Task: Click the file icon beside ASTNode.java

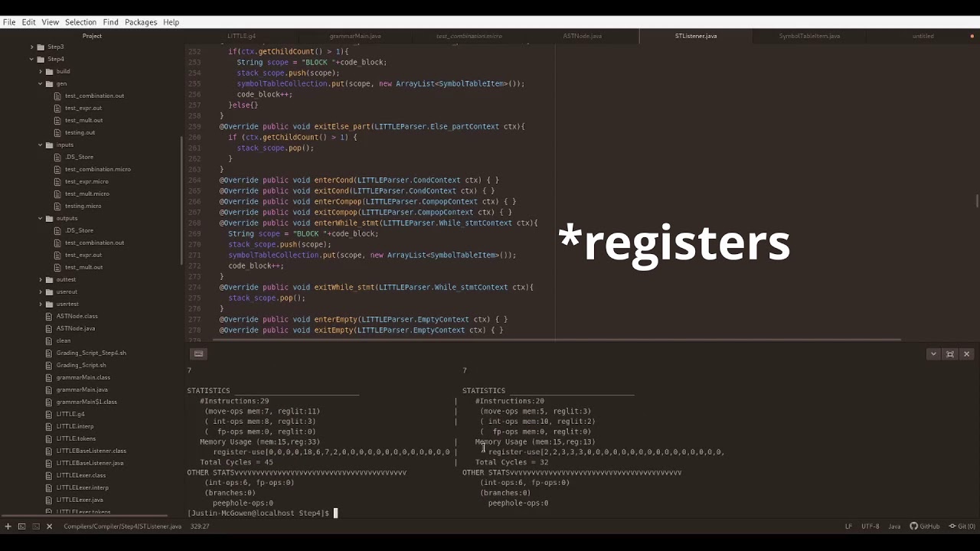Action: [x=49, y=328]
